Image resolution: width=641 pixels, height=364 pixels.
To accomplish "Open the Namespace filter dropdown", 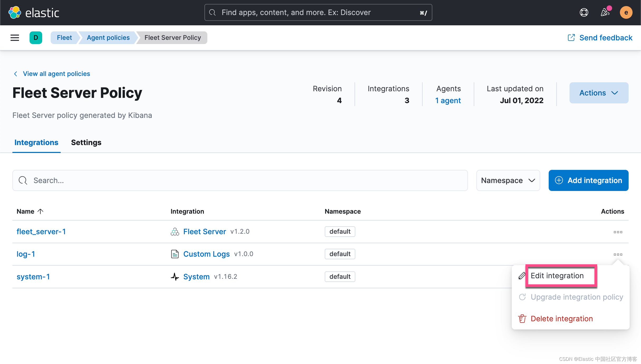I will (508, 180).
